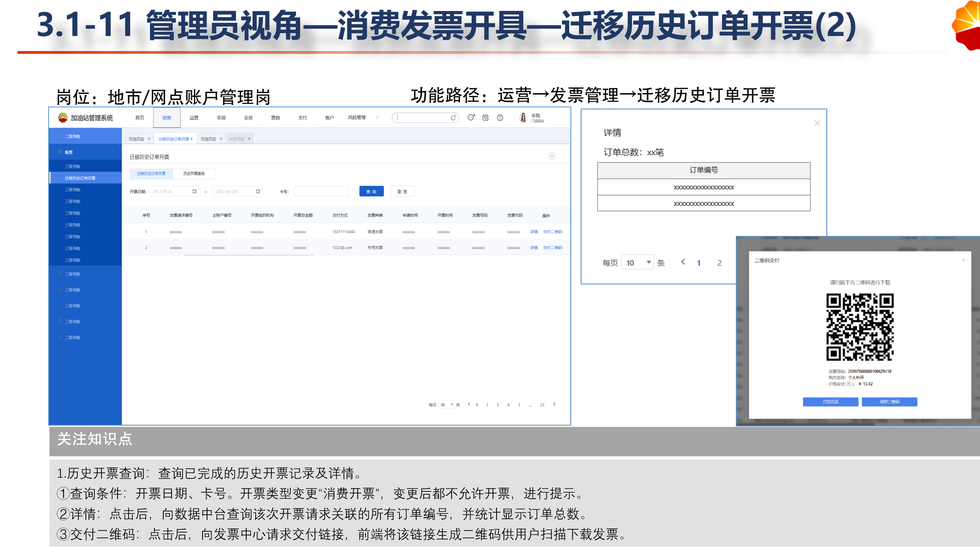Viewport: 980px width, 553px height.
Task: Go to page 2 in 详情 dialog
Action: (719, 263)
